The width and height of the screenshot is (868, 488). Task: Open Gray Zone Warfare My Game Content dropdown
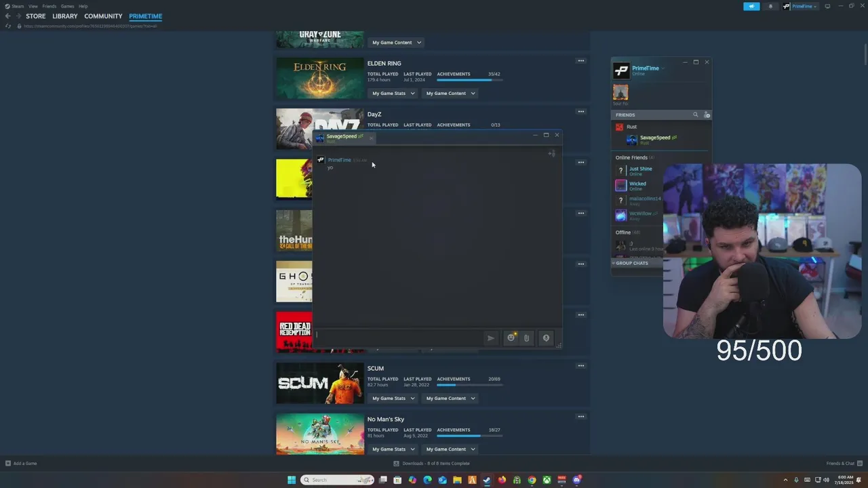pyautogui.click(x=397, y=43)
